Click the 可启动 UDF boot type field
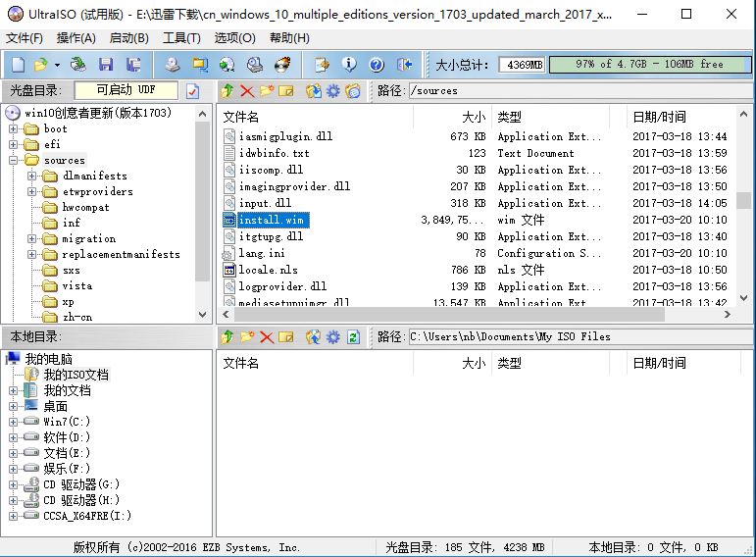 pyautogui.click(x=126, y=89)
